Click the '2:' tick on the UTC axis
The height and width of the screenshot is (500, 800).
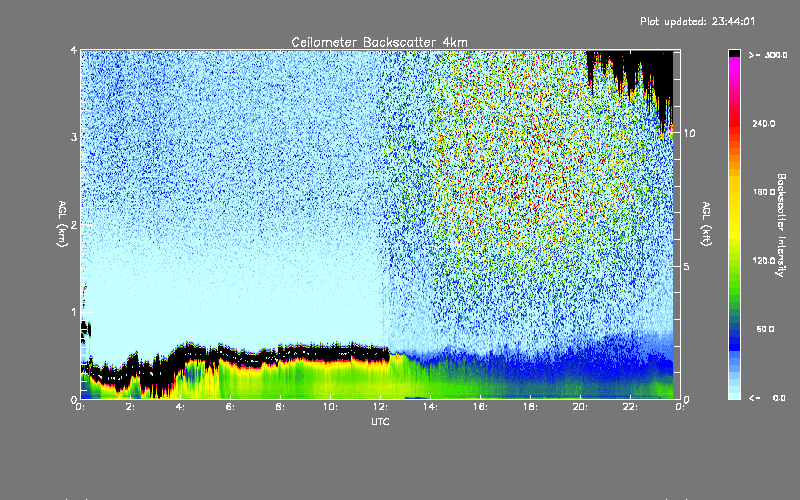[130, 407]
